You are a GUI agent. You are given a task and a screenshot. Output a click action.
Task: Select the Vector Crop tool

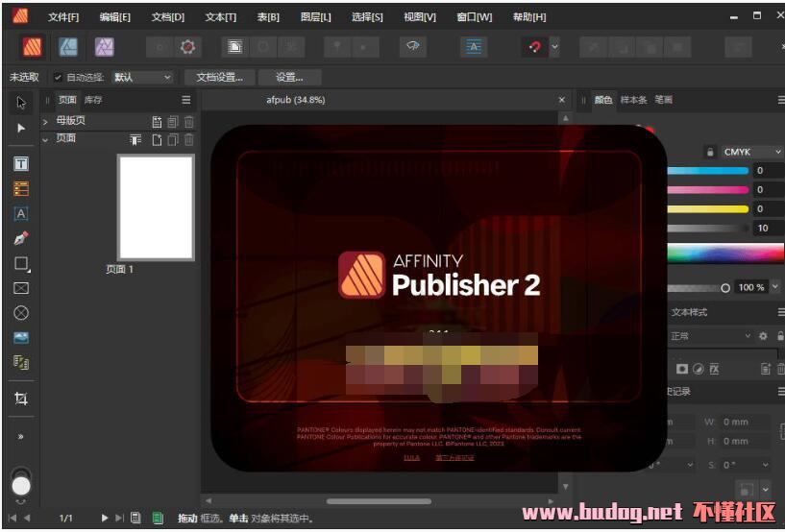21,399
